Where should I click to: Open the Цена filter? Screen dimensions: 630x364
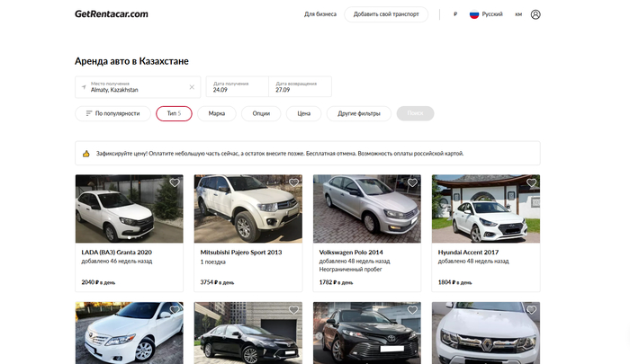click(303, 113)
